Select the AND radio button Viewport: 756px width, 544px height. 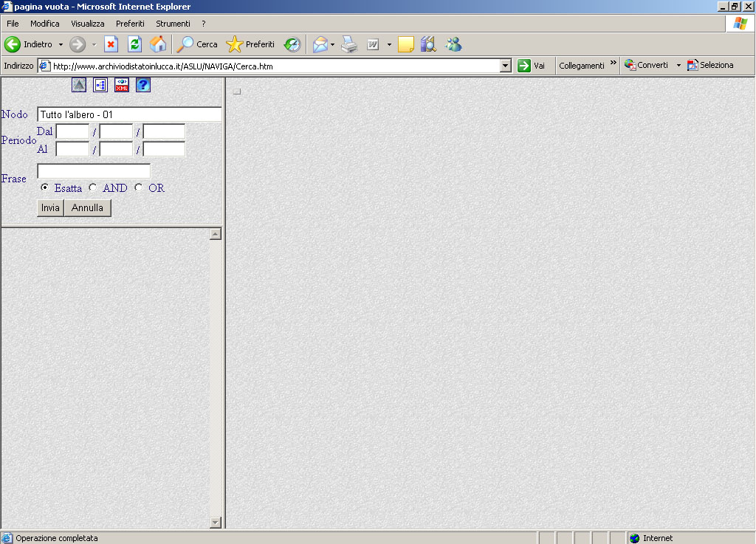[x=93, y=187]
